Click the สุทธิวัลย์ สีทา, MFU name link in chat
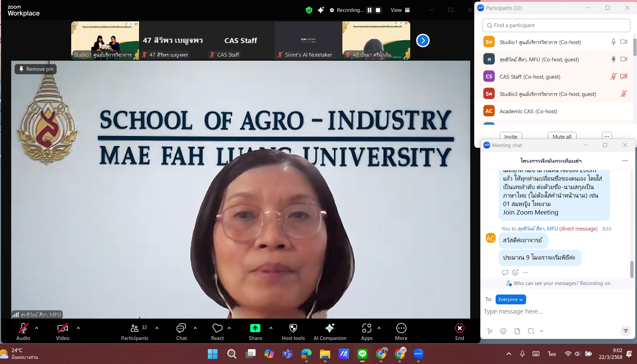 pyautogui.click(x=538, y=229)
